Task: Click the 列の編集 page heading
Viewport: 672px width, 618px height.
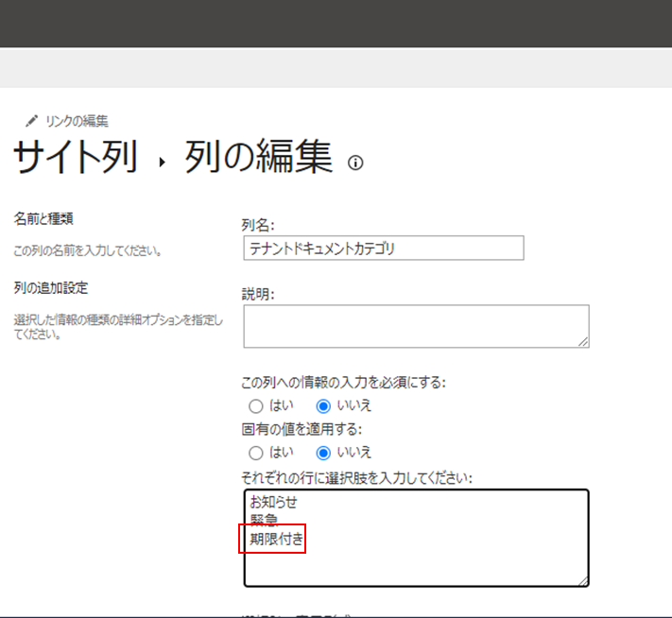Action: click(258, 159)
